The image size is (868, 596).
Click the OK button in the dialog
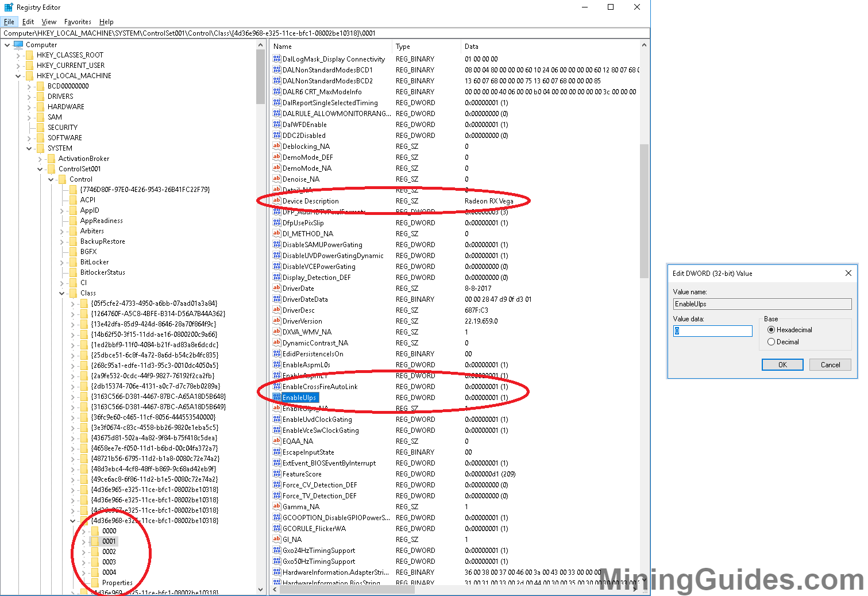tap(782, 364)
